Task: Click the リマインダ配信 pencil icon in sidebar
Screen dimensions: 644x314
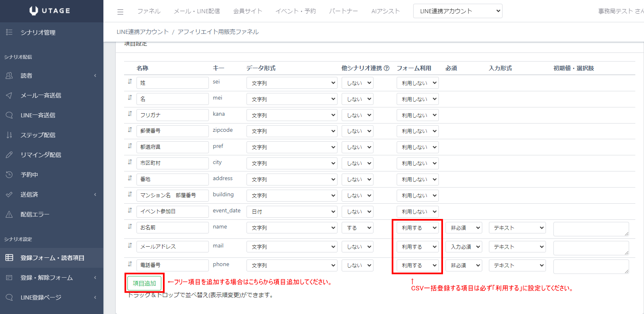Action: point(9,155)
